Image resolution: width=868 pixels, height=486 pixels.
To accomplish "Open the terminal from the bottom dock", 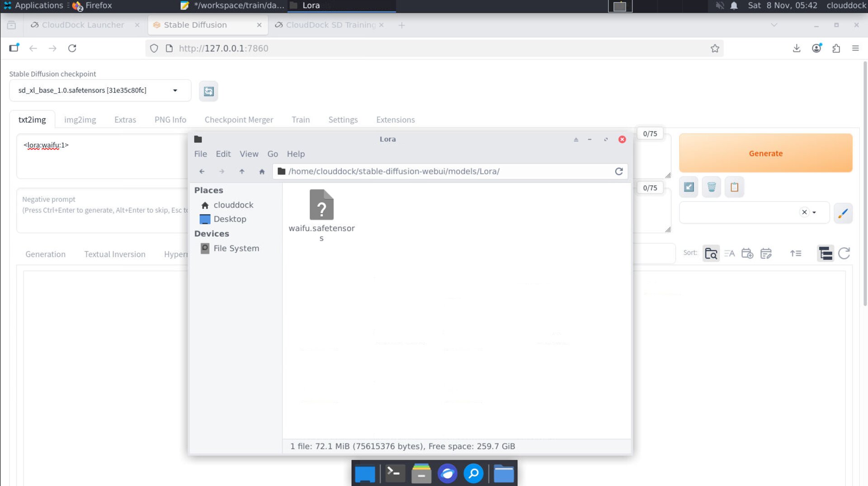I will tap(394, 473).
